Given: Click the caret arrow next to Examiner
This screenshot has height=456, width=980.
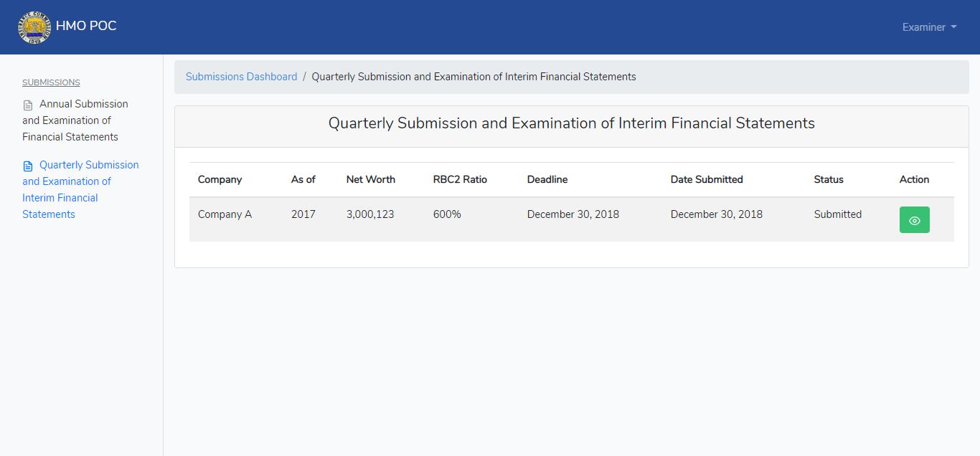Looking at the screenshot, I should click(953, 27).
